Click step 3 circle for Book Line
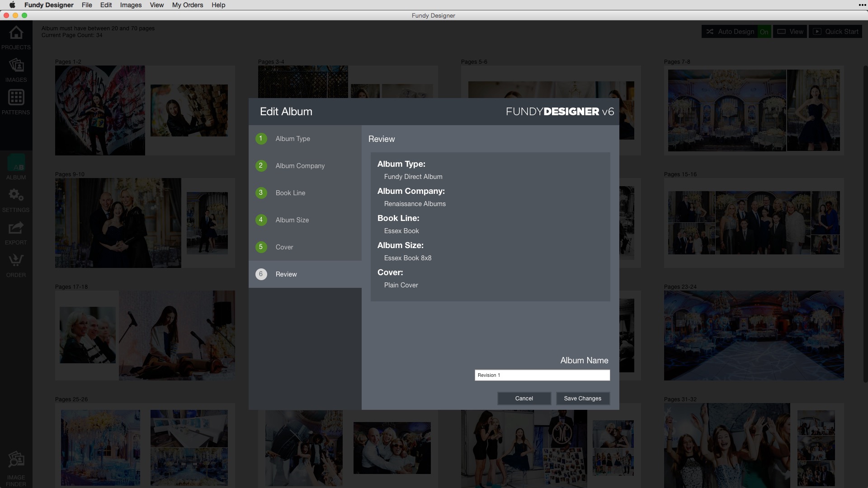The image size is (868, 488). 261,193
